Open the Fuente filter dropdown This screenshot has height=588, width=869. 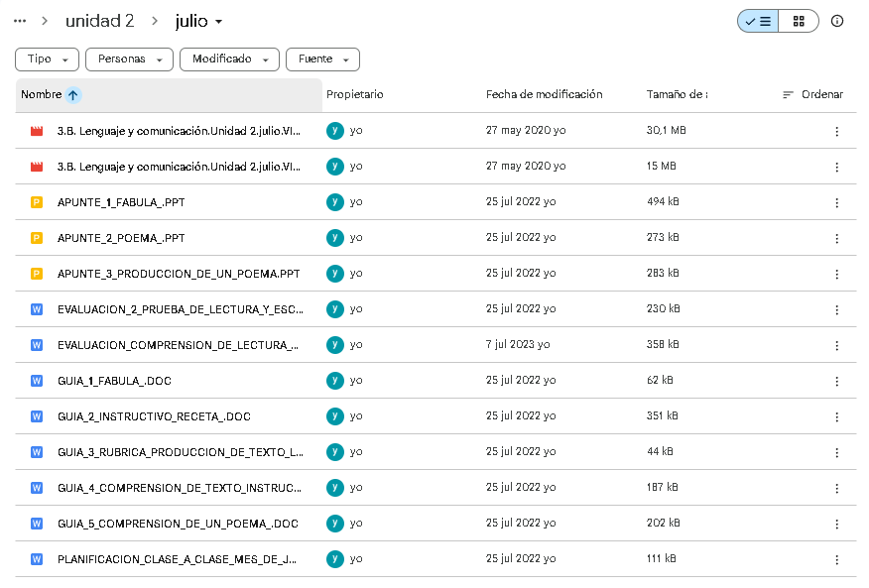pos(322,59)
